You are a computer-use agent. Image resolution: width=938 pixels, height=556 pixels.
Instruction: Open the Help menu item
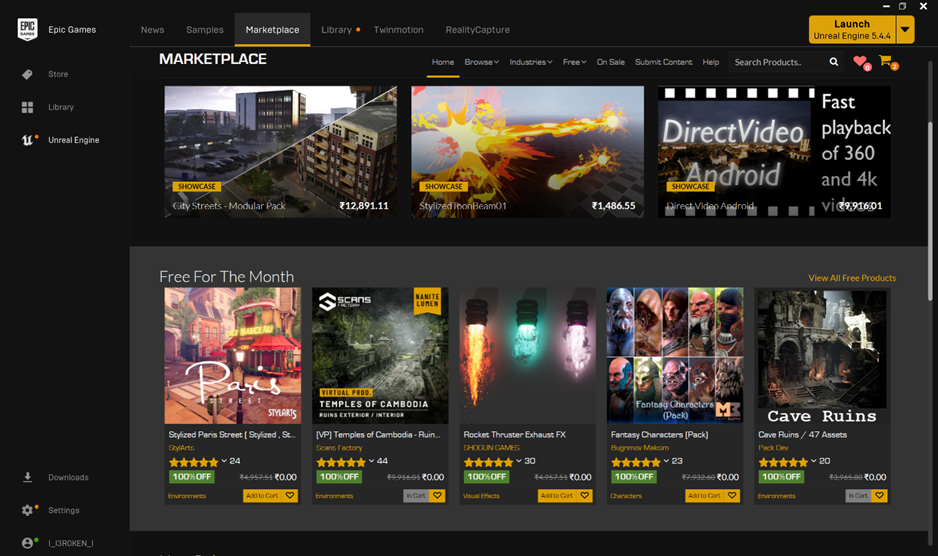click(x=711, y=62)
